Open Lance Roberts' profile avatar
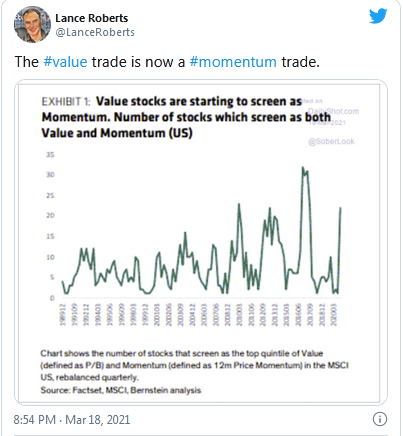This screenshot has width=403, height=436. pyautogui.click(x=32, y=24)
